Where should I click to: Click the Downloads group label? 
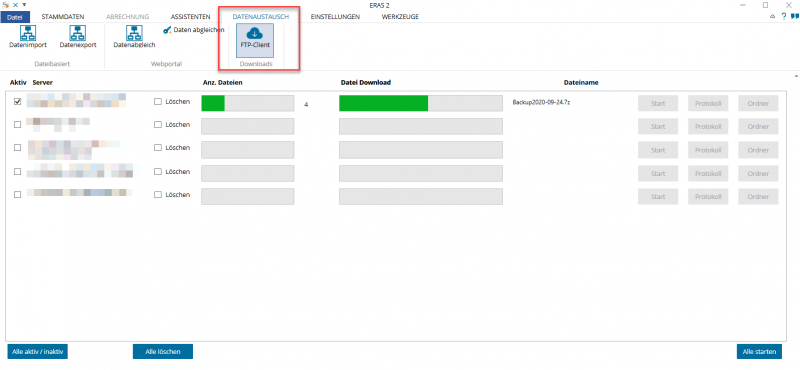[x=256, y=64]
